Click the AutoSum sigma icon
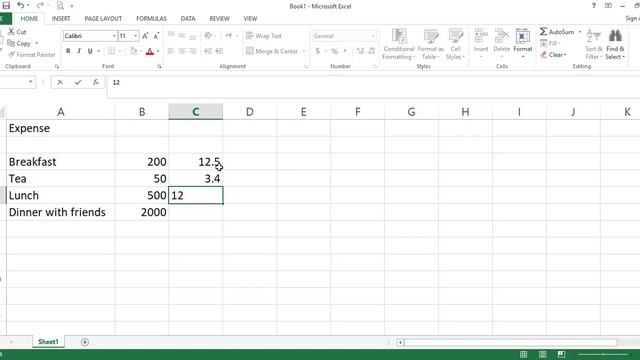640x360 pixels. [543, 32]
